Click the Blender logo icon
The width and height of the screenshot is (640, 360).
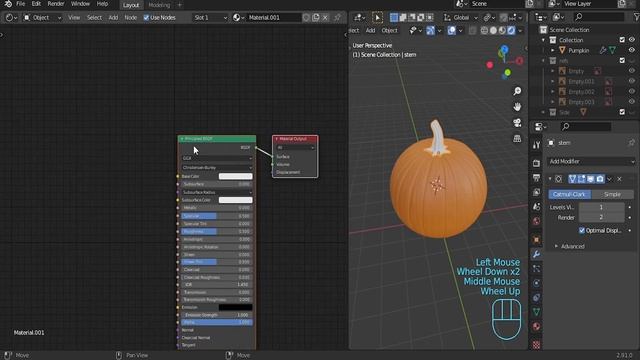8,4
